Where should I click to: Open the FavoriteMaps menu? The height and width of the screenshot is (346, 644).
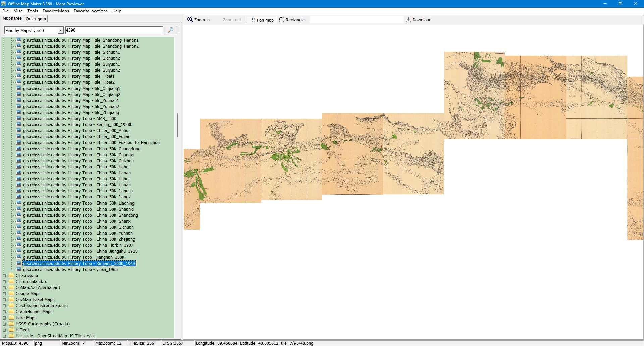(56, 11)
